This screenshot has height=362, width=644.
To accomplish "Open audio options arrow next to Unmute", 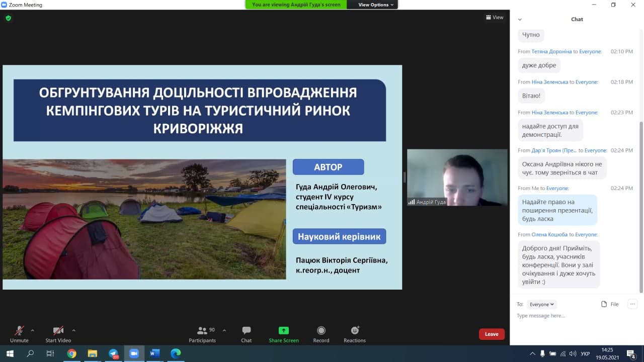I will pos(33,330).
